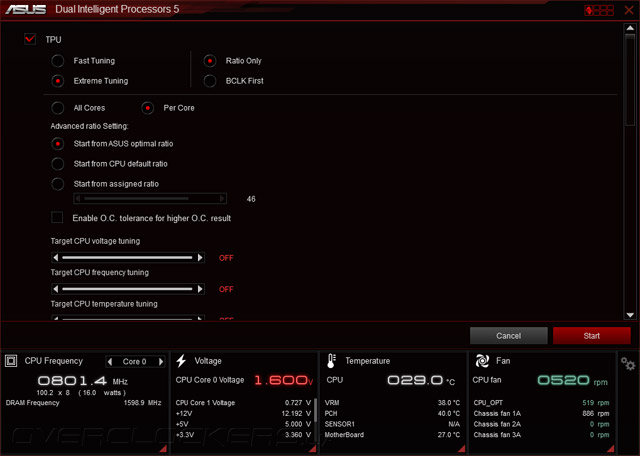Click the +5V voltage row
The height and width of the screenshot is (456, 640).
pyautogui.click(x=243, y=424)
